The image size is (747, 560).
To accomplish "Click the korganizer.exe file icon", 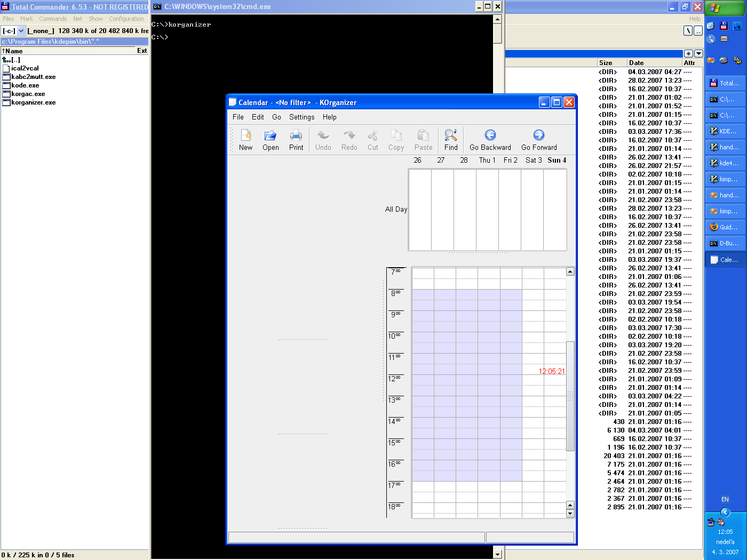I will tap(6, 102).
